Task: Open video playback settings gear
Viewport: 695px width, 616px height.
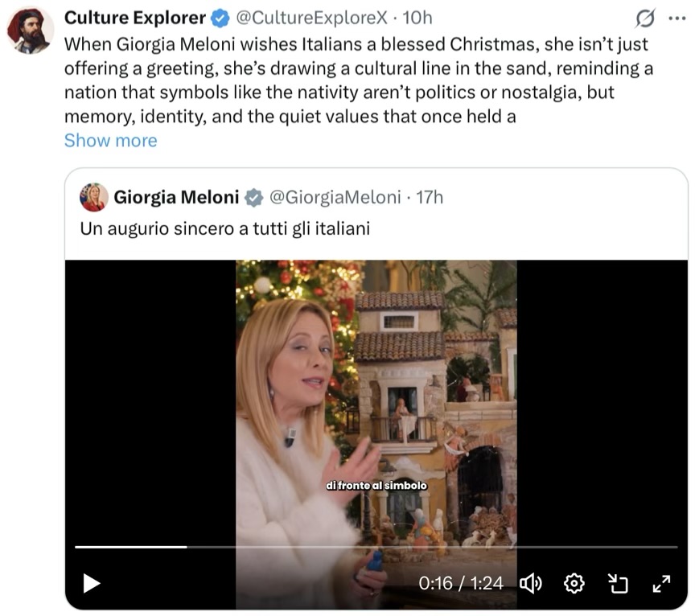Action: (574, 583)
